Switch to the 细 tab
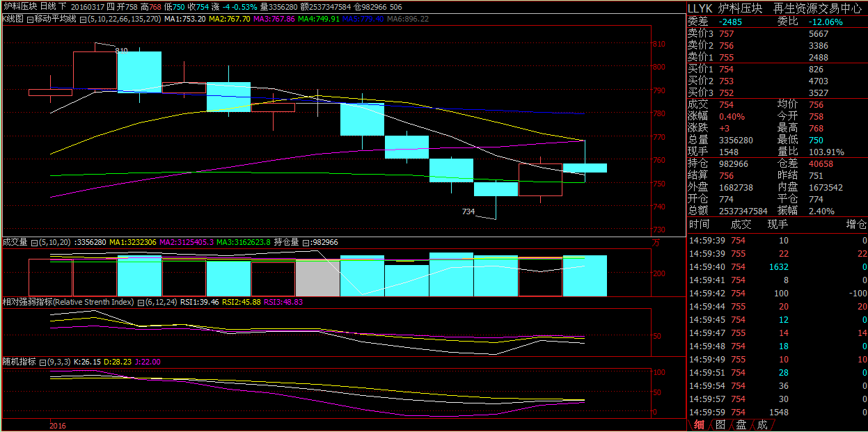This screenshot has width=868, height=432. [x=699, y=425]
